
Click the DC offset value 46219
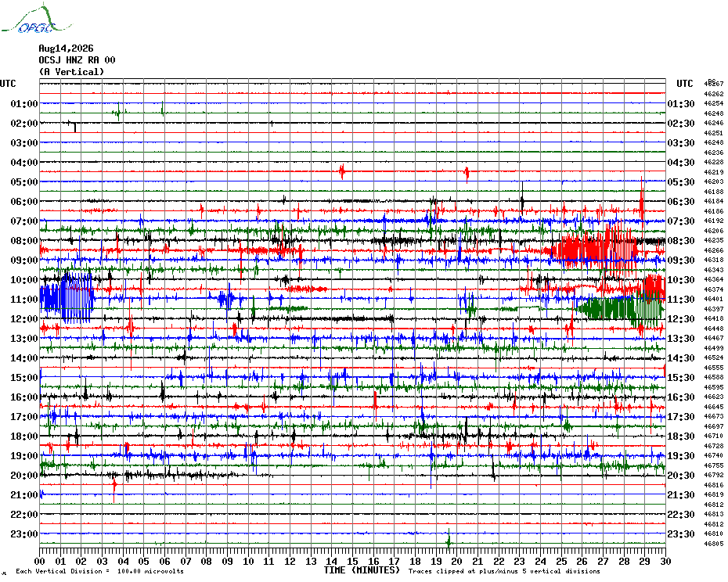pos(714,172)
